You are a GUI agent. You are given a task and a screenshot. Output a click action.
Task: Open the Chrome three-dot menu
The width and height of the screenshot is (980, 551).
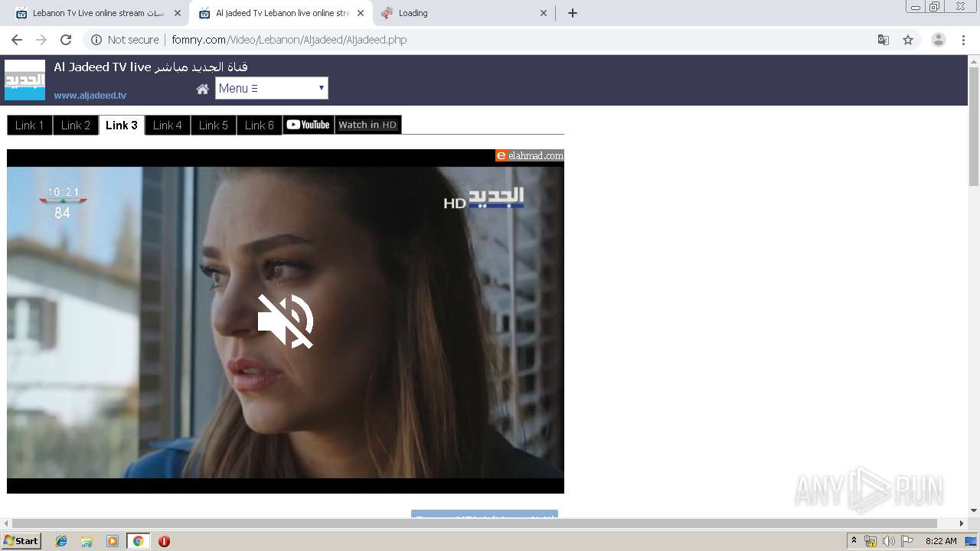[963, 40]
